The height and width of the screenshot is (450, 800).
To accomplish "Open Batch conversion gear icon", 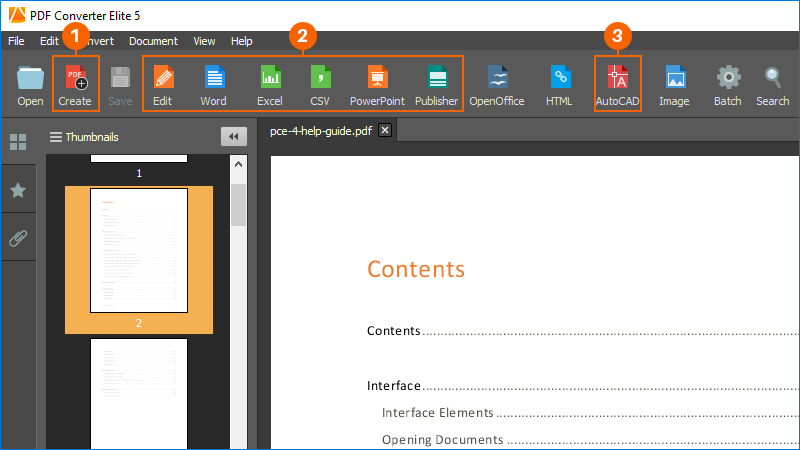I will pyautogui.click(x=728, y=78).
